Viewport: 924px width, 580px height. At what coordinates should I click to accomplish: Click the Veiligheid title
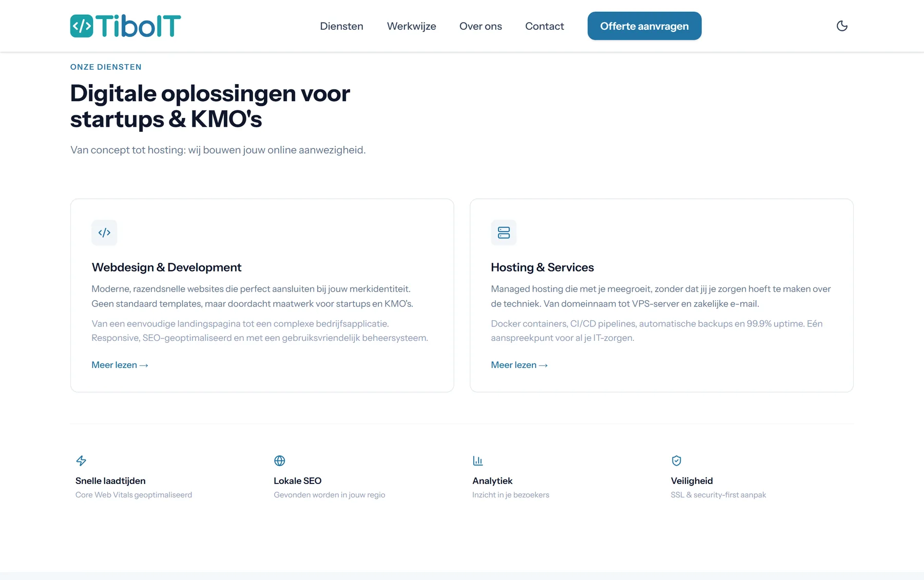pos(691,481)
